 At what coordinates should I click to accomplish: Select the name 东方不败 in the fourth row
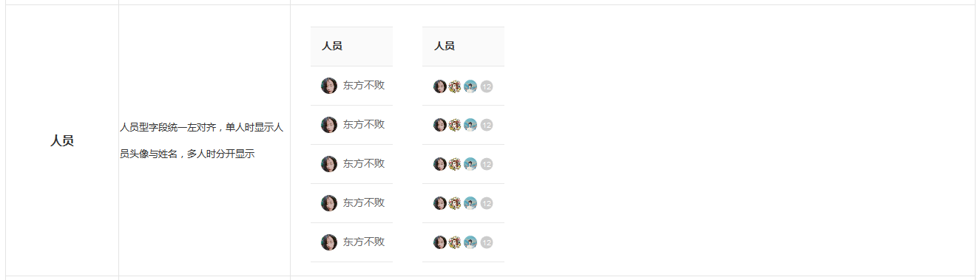(x=364, y=202)
